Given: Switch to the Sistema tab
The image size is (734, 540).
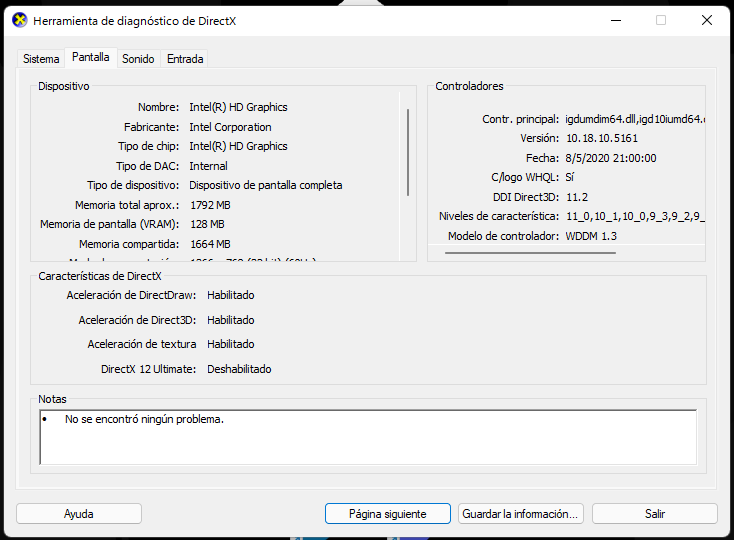Looking at the screenshot, I should pos(41,59).
